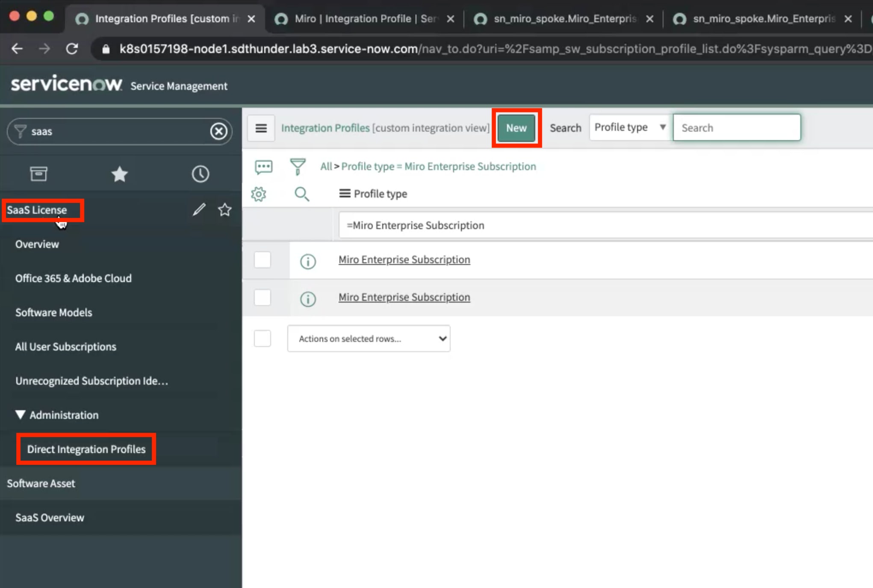Click the =Miro Enterprise Subscription column filter field
The width and height of the screenshot is (873, 588).
(606, 225)
